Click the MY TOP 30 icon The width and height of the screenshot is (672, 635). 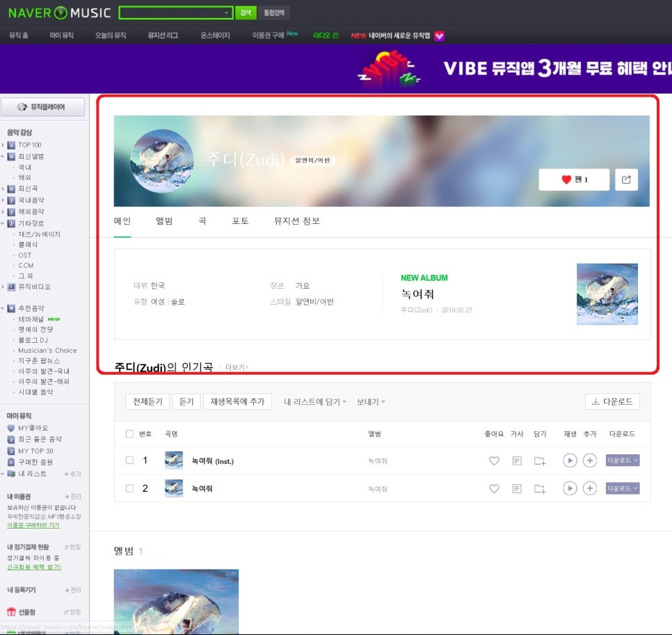click(11, 451)
